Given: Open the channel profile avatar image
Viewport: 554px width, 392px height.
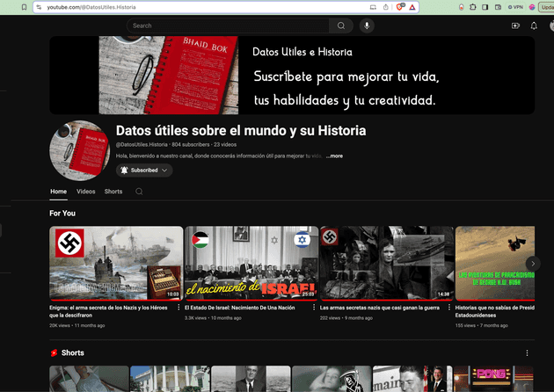Looking at the screenshot, I should (x=79, y=151).
